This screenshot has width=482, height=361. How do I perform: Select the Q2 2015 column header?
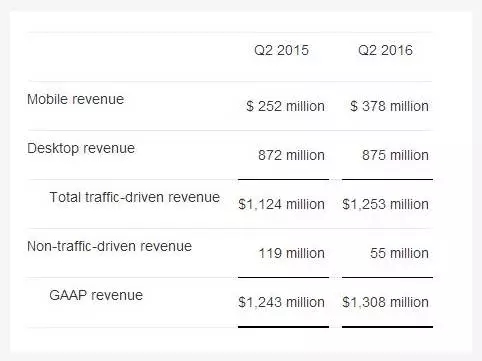click(x=281, y=50)
